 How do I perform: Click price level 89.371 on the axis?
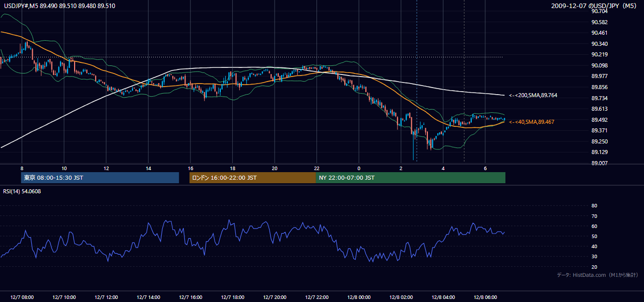[x=599, y=130]
